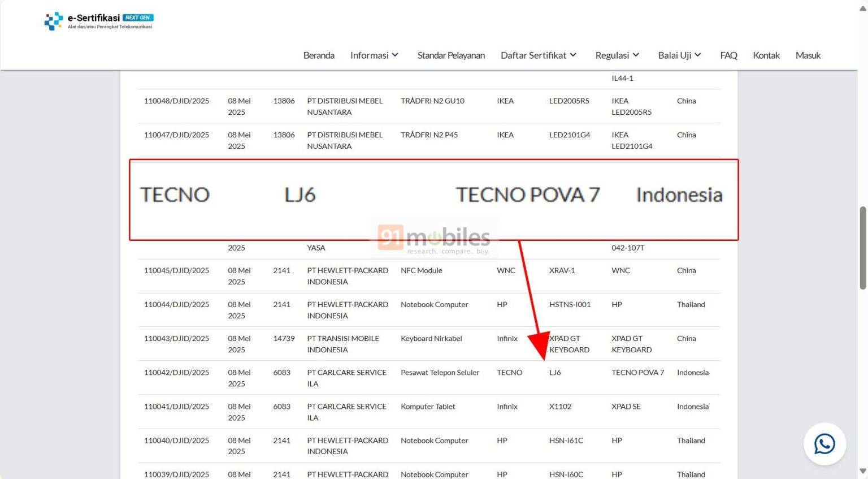This screenshot has height=479, width=868.
Task: Click the Standar Pelayanan navigation item
Action: (x=451, y=55)
